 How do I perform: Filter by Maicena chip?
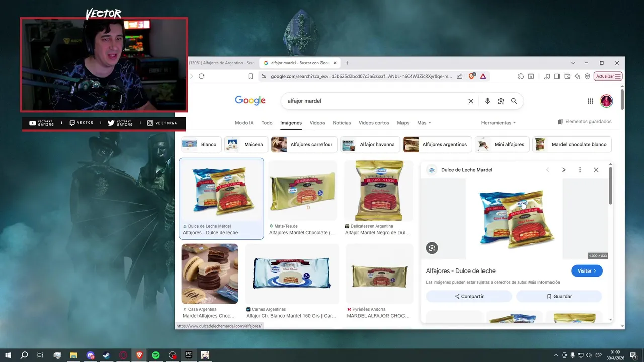click(246, 144)
